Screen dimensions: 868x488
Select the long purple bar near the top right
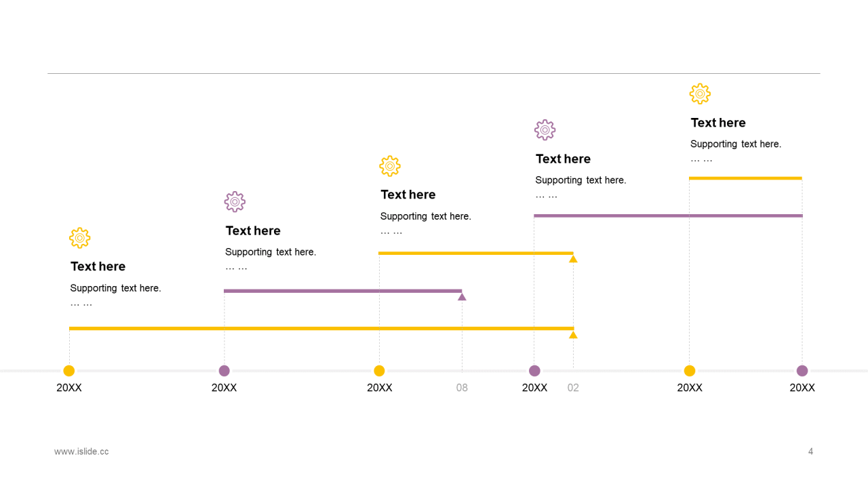click(668, 216)
